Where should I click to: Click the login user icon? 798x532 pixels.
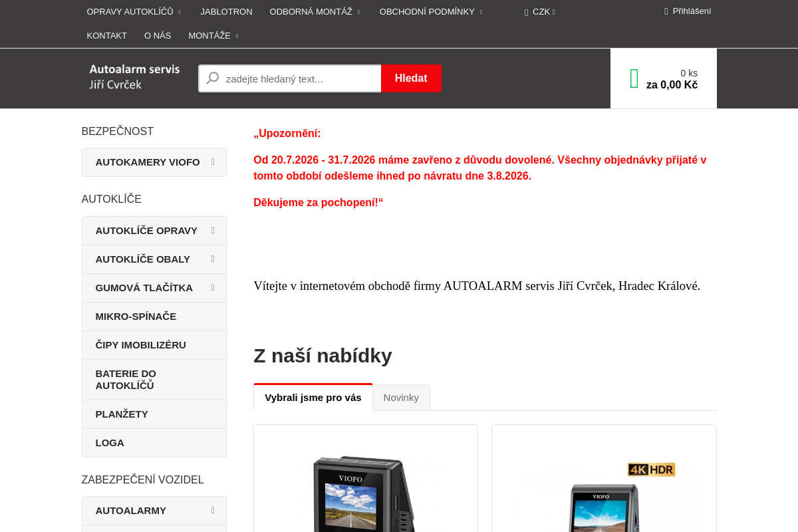[666, 11]
